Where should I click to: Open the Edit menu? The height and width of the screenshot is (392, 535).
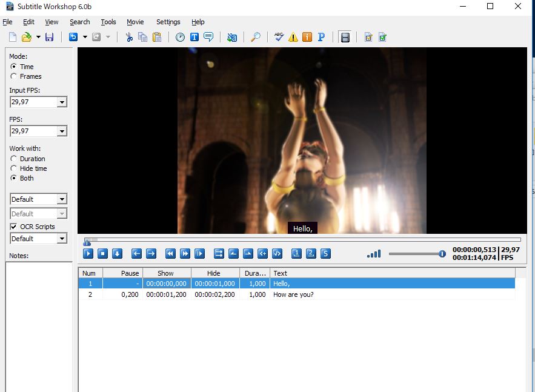pos(28,22)
